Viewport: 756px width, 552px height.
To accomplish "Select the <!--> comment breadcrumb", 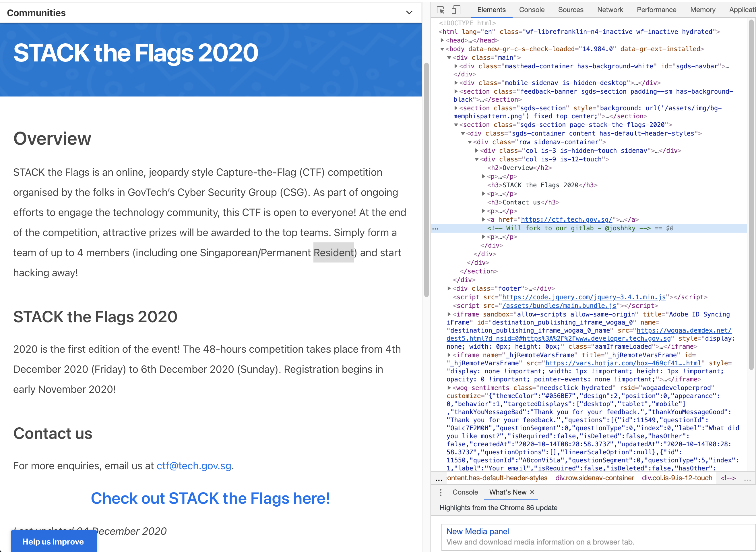I will coord(728,478).
